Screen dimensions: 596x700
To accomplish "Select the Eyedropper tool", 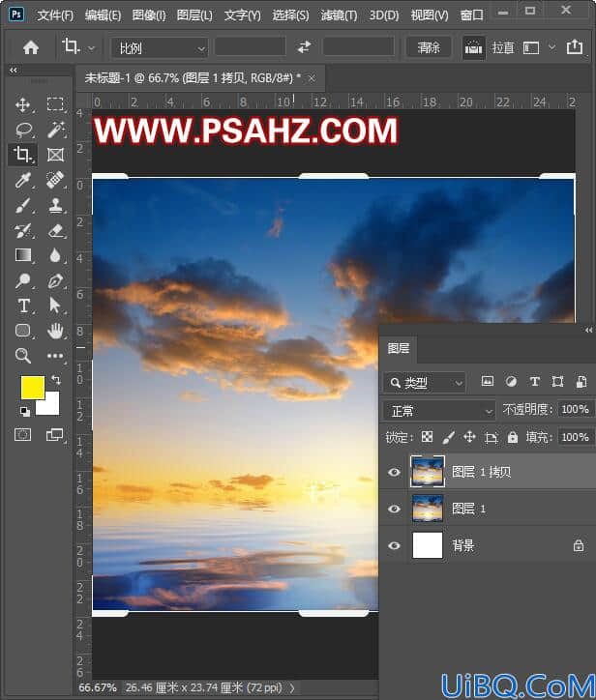I will (22, 180).
